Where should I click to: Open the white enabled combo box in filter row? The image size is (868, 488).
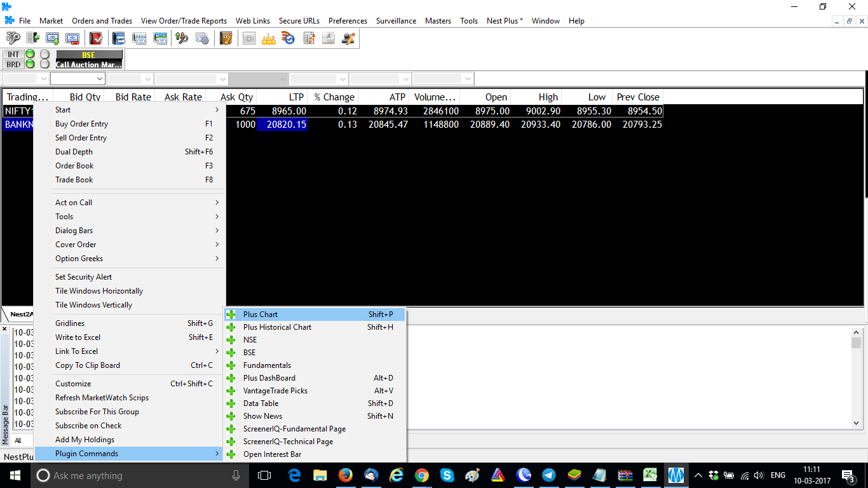[77, 79]
